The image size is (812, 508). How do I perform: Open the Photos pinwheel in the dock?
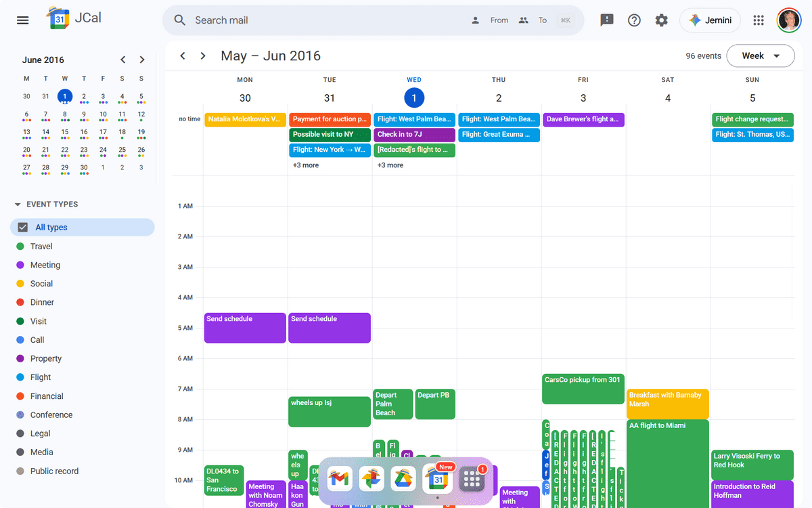pyautogui.click(x=371, y=480)
